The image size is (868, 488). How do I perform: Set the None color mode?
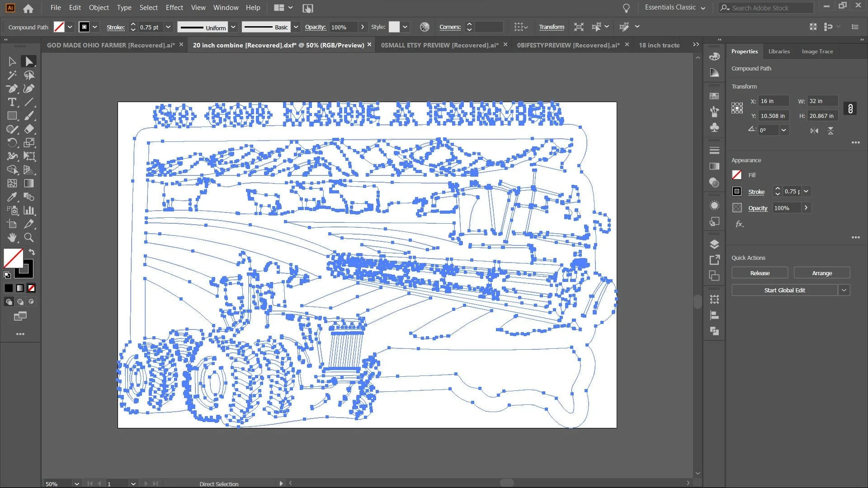(31, 288)
